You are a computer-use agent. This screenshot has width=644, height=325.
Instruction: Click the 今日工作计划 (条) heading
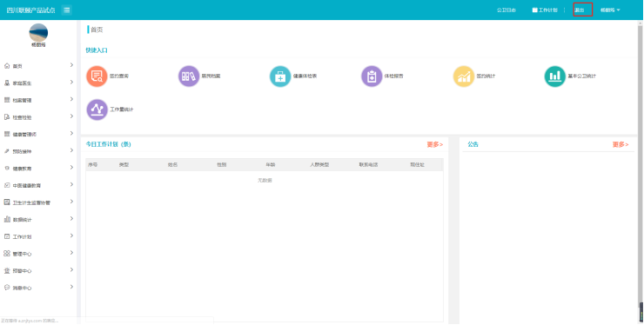click(x=109, y=144)
